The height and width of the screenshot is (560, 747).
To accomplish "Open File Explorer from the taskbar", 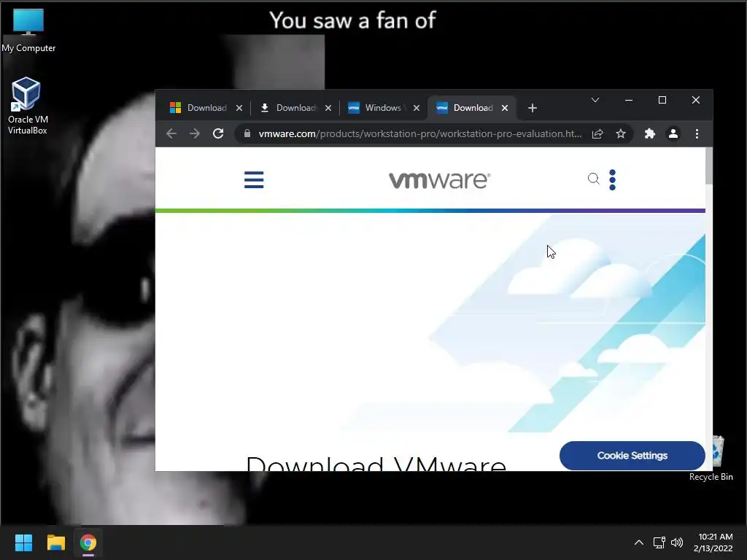I will 55,542.
